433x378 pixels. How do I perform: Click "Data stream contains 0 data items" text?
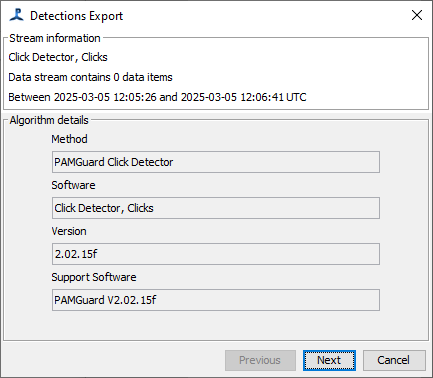coord(90,77)
